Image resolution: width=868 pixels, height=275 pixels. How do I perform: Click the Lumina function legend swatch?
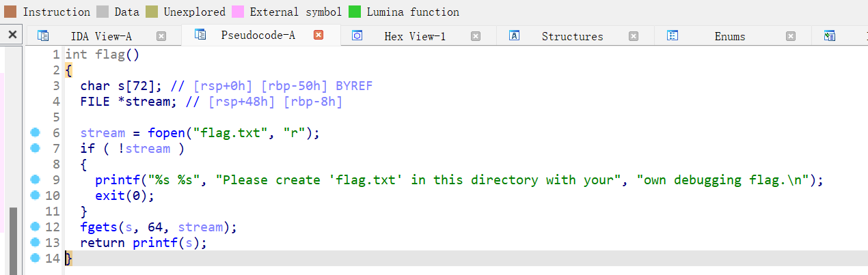(x=355, y=12)
